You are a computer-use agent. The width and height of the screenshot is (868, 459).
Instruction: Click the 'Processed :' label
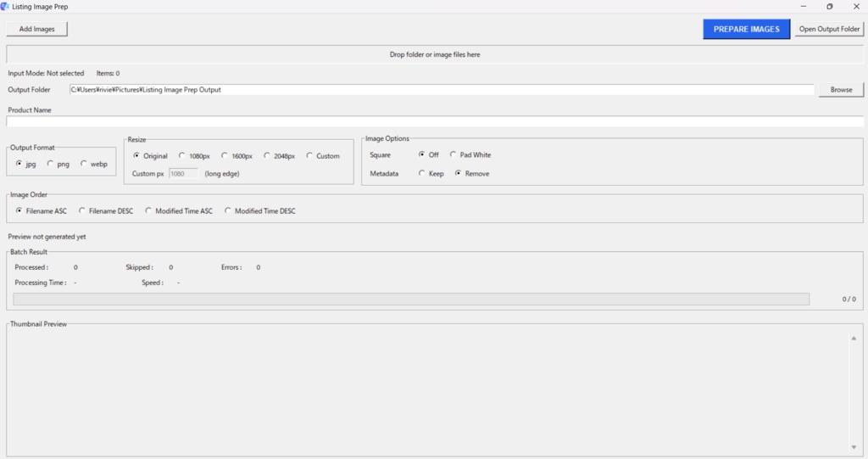pos(31,267)
